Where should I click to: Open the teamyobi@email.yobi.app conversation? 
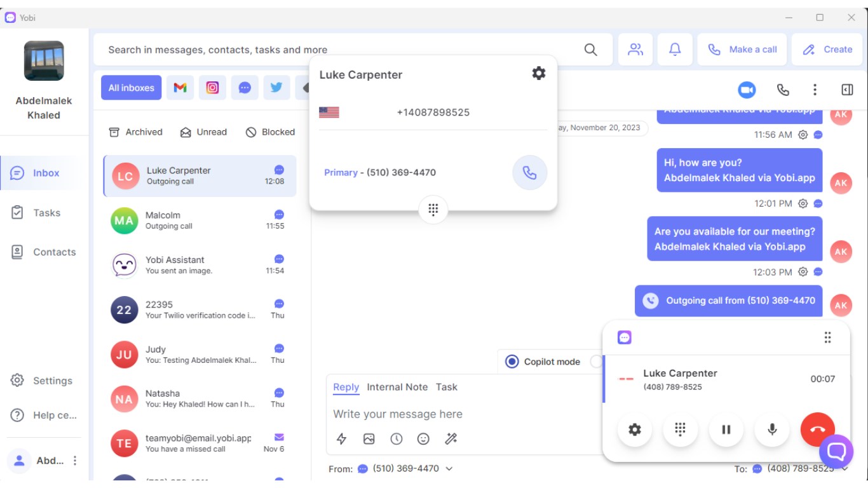(x=200, y=444)
